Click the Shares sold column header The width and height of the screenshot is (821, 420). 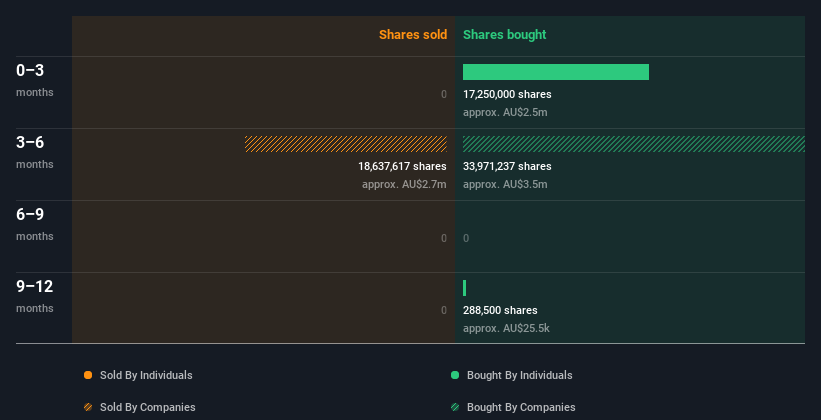coord(413,35)
